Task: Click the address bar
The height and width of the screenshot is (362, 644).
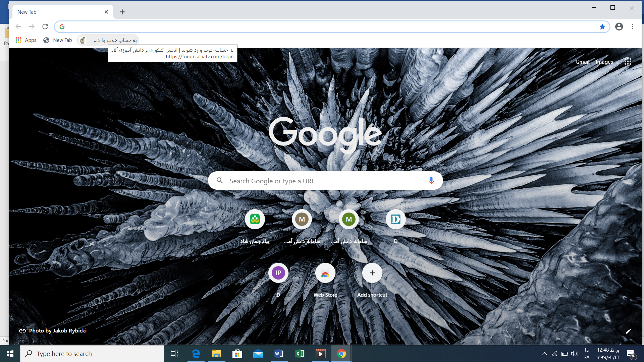Action: 329,27
